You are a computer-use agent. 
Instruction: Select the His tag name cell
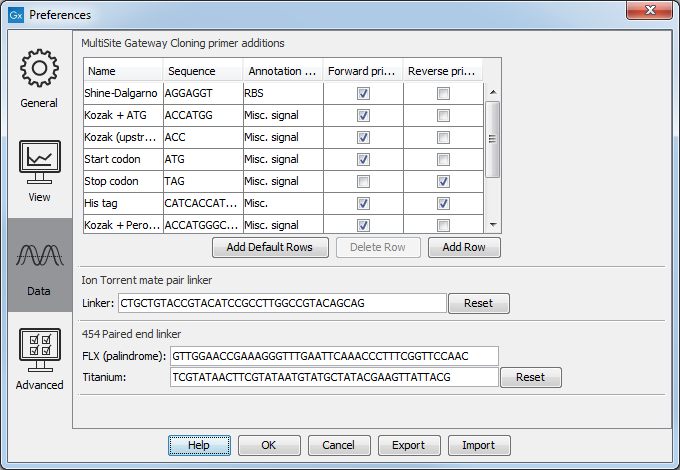(123, 203)
